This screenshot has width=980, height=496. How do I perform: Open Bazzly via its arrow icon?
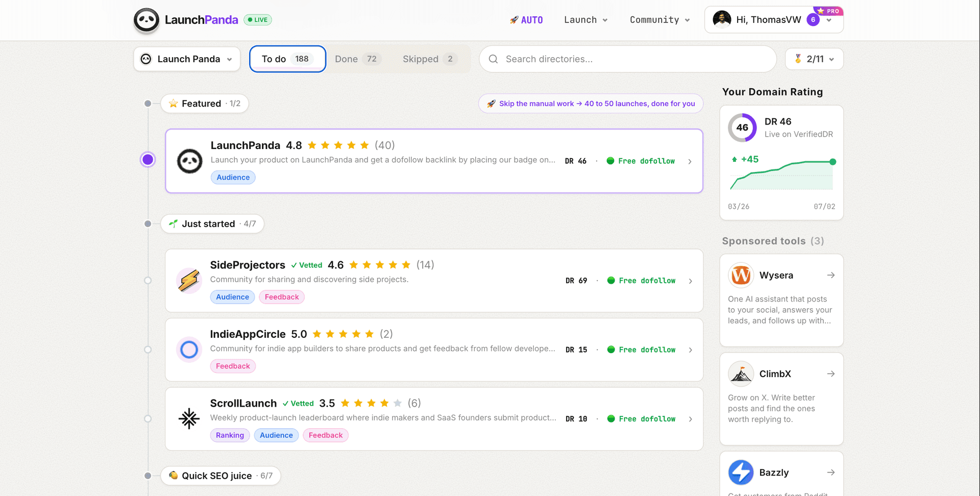click(x=831, y=473)
